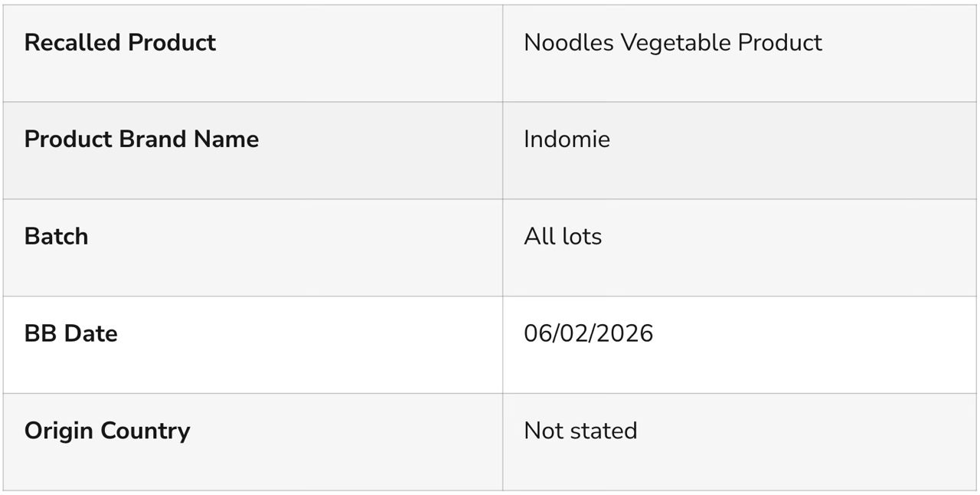This screenshot has width=980, height=495.
Task: Select the 'Noodles Vegetable Product' value cell
Action: pyautogui.click(x=672, y=43)
